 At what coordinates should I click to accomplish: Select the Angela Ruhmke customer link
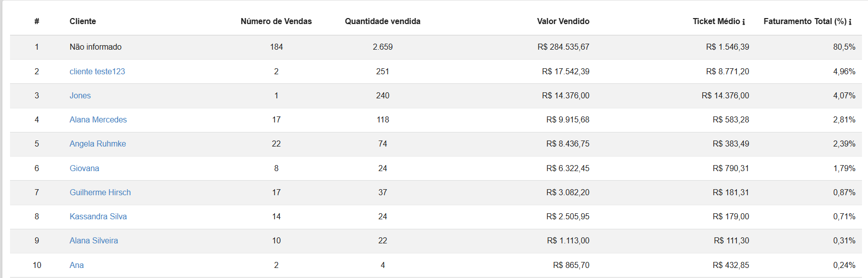98,144
